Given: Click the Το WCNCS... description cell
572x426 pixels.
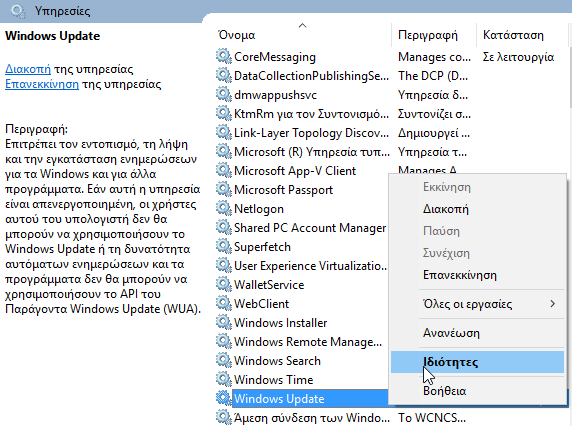Looking at the screenshot, I should 432,418.
